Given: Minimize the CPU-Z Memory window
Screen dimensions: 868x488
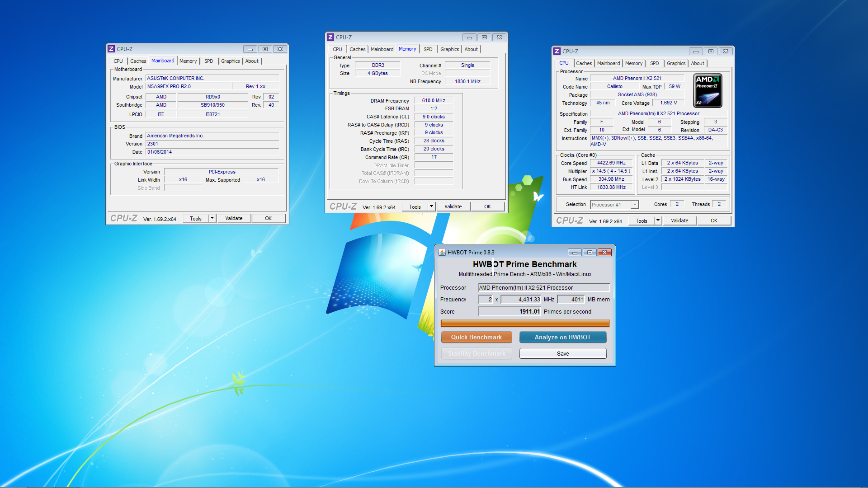Looking at the screenshot, I should (469, 37).
